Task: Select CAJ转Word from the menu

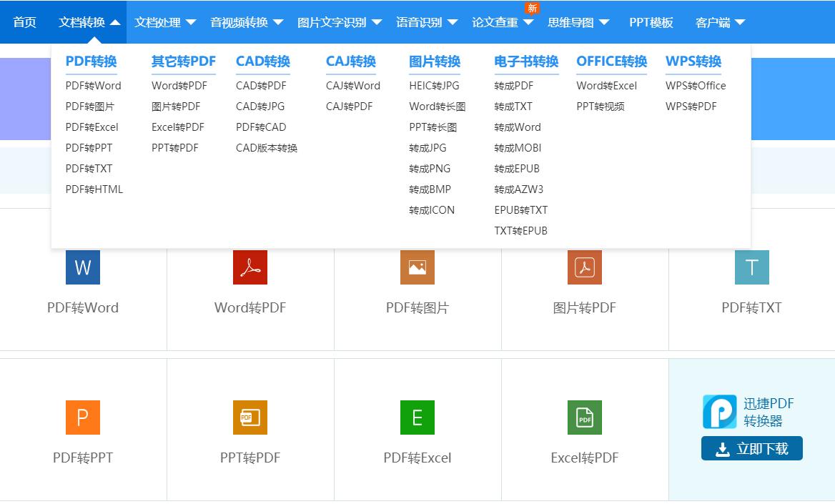Action: click(x=352, y=85)
